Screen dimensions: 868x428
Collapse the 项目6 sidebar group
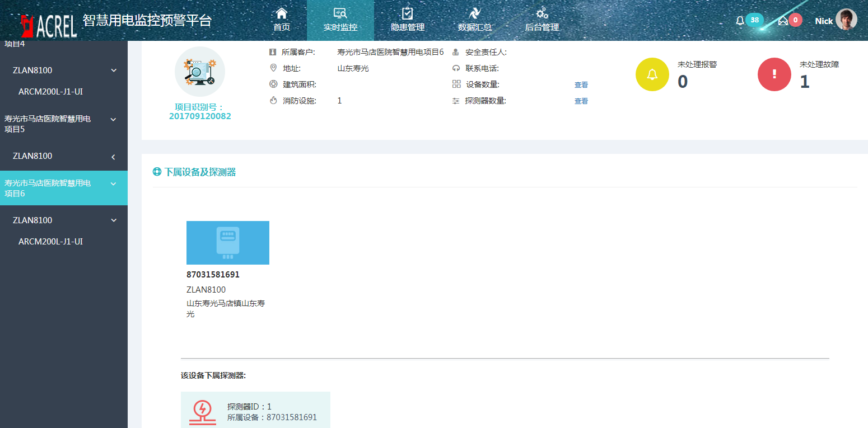pyautogui.click(x=114, y=184)
